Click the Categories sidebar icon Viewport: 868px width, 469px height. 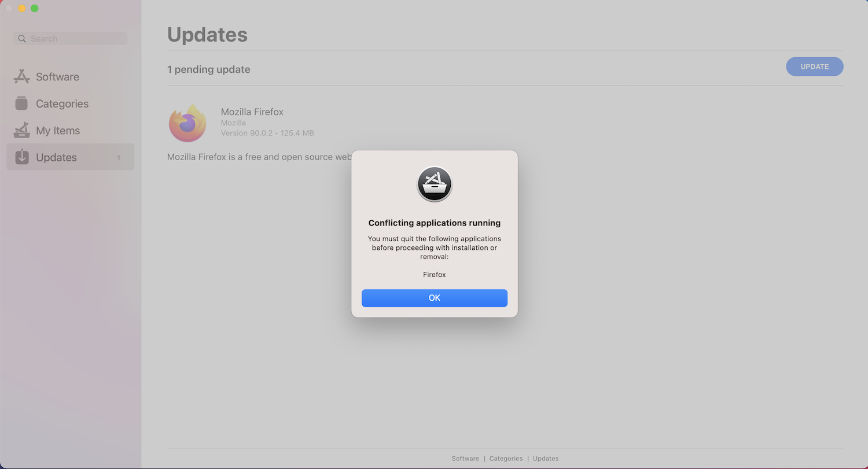21,104
